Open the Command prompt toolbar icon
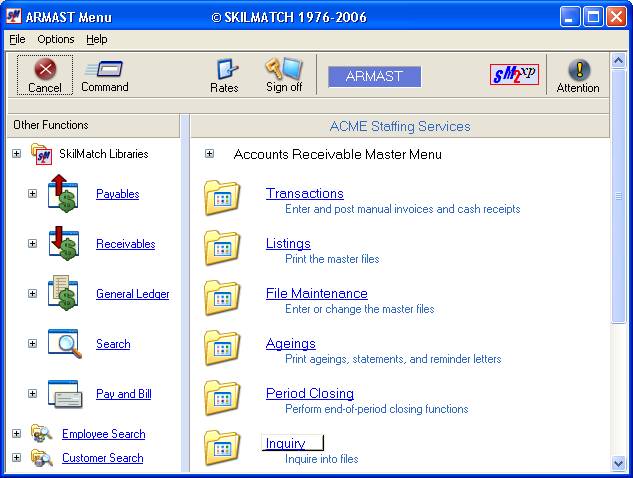The image size is (633, 478). click(104, 69)
